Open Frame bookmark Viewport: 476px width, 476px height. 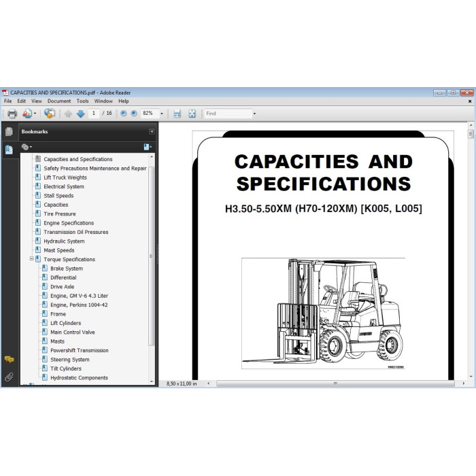coord(58,314)
